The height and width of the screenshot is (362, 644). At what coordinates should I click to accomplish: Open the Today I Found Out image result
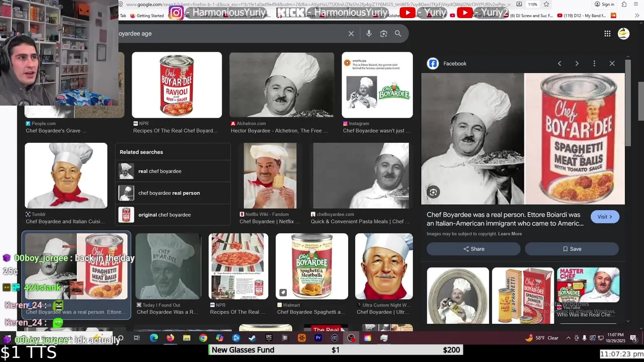point(168,266)
